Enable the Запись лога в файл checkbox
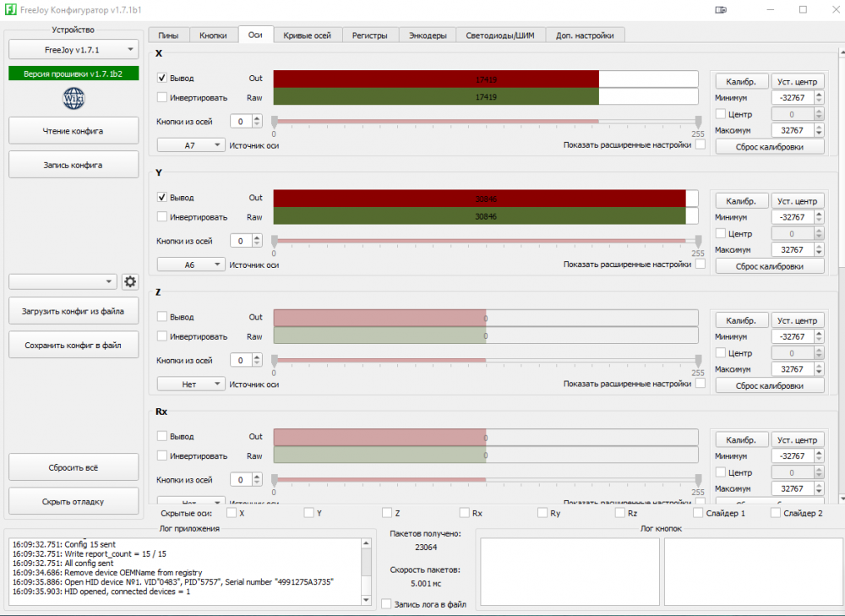 (x=387, y=604)
